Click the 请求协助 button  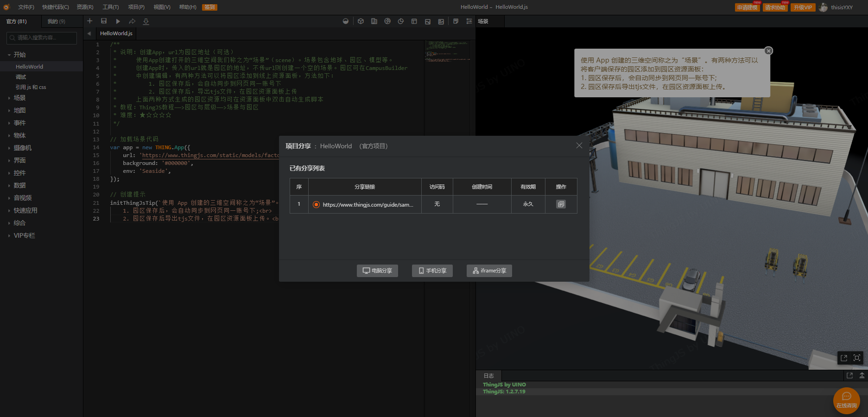pyautogui.click(x=775, y=7)
